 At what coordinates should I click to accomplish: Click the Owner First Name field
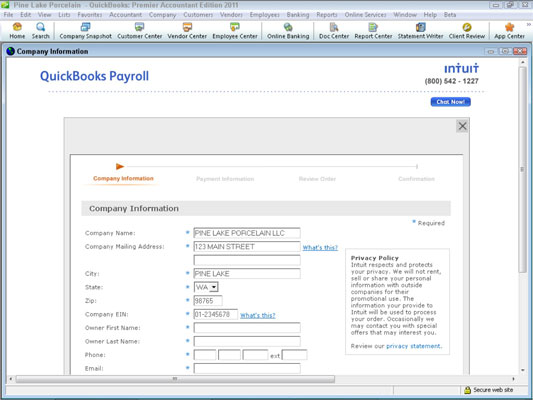click(247, 328)
